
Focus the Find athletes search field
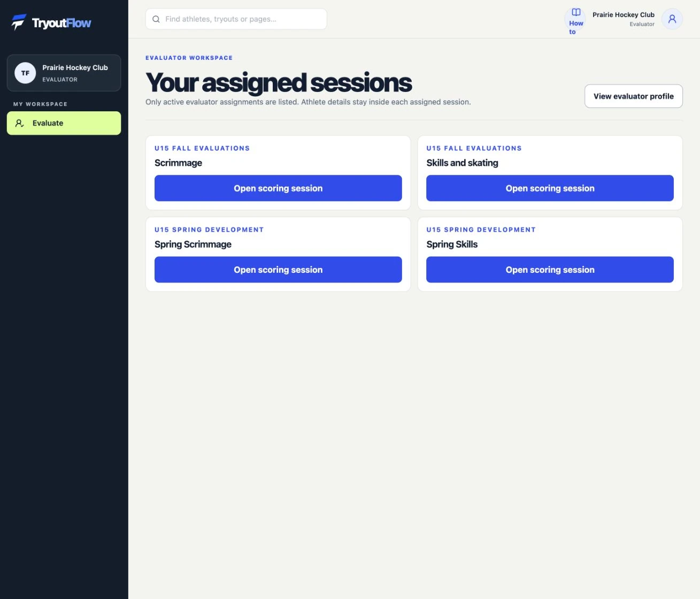pos(236,19)
